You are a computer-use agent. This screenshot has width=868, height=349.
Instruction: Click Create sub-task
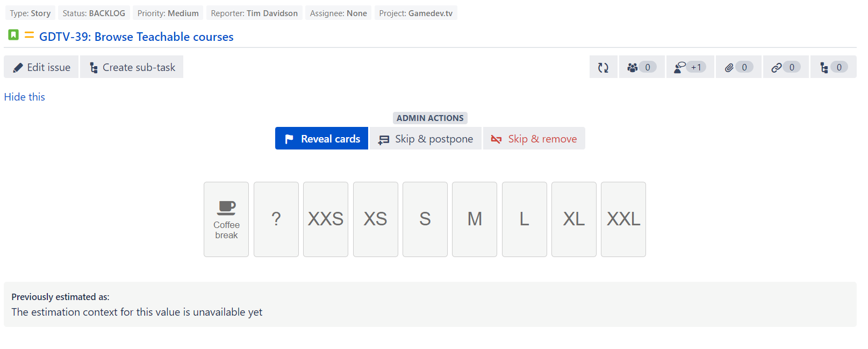132,67
